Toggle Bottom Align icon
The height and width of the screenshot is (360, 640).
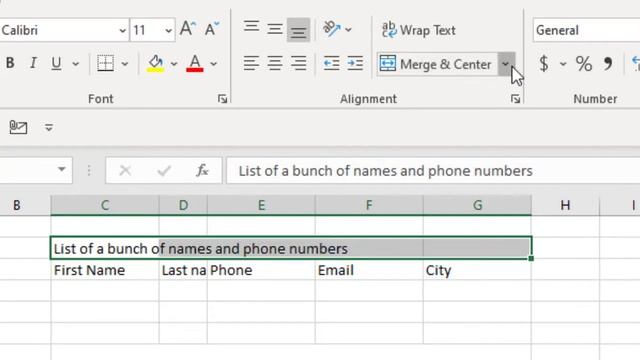click(298, 30)
